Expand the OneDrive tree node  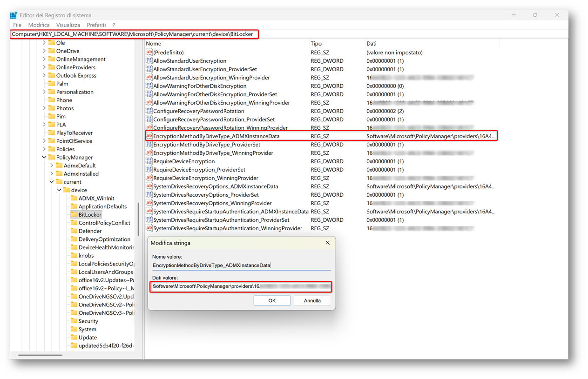45,51
